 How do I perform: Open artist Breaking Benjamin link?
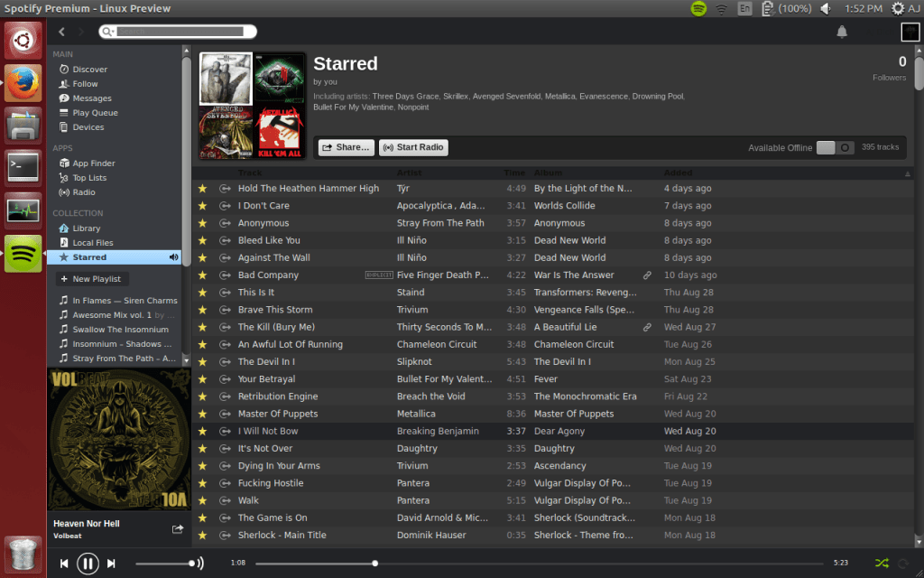pos(438,431)
